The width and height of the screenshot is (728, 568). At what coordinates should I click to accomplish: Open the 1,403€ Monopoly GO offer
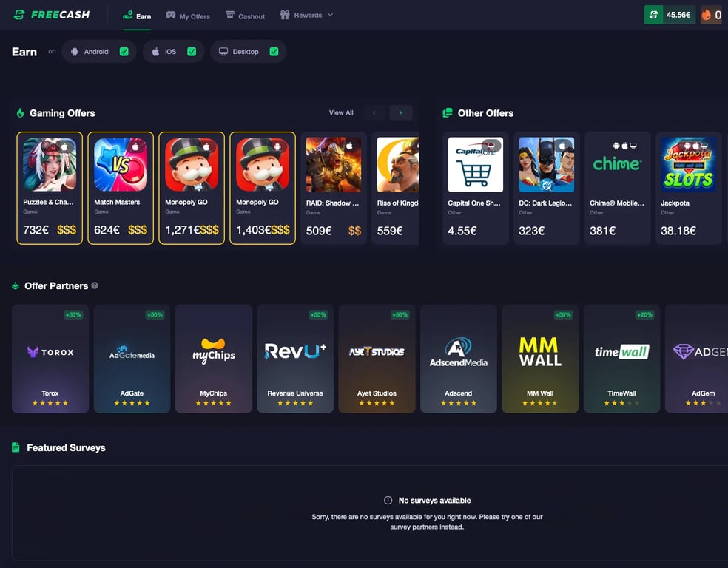(x=263, y=188)
